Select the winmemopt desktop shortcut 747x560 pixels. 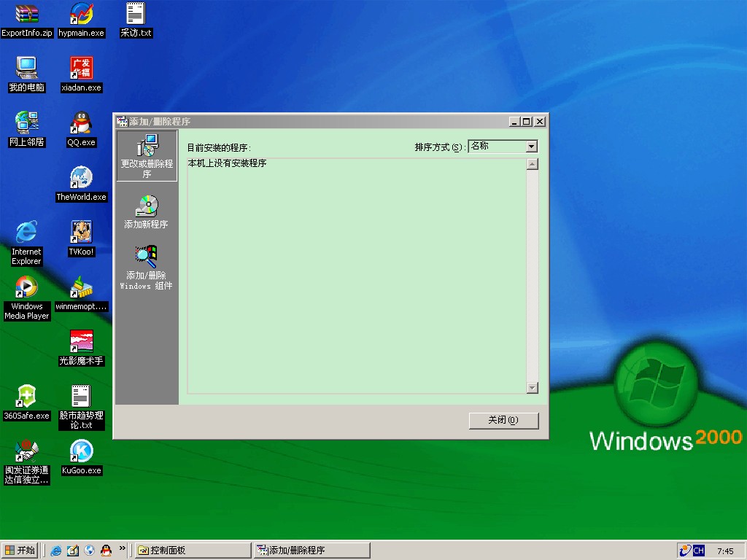[x=82, y=293]
